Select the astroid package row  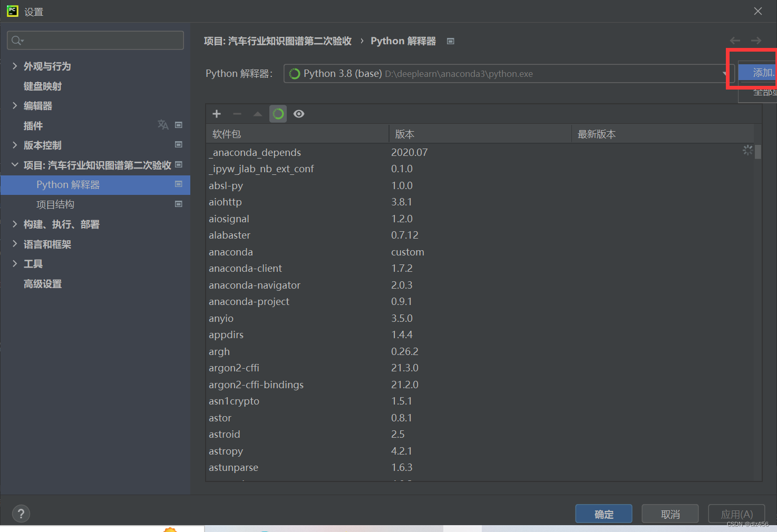(480, 434)
